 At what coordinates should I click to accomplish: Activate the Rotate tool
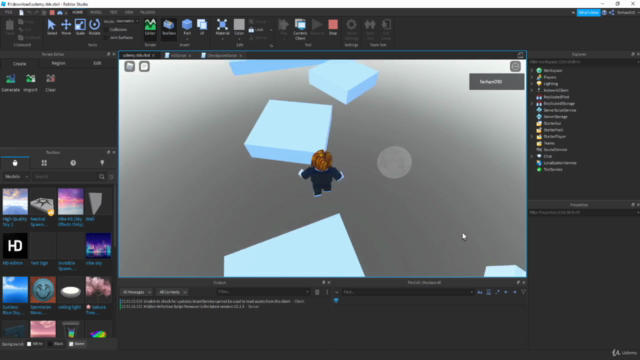[x=94, y=27]
